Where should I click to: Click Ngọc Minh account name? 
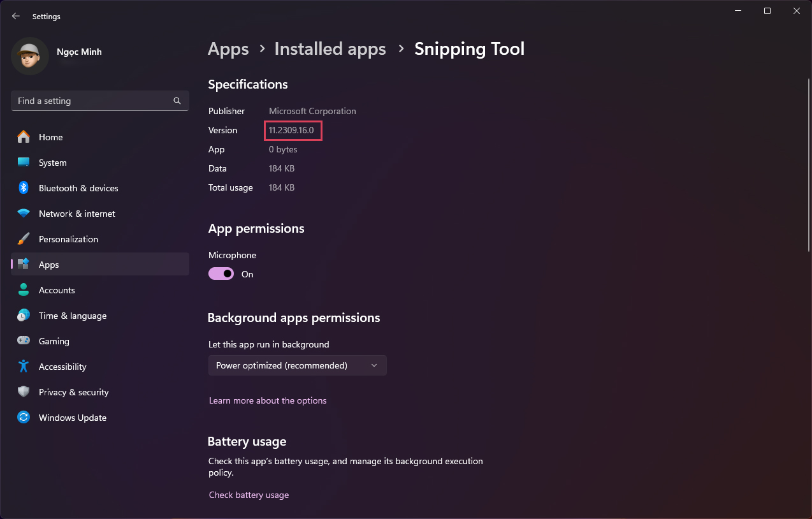click(x=79, y=52)
